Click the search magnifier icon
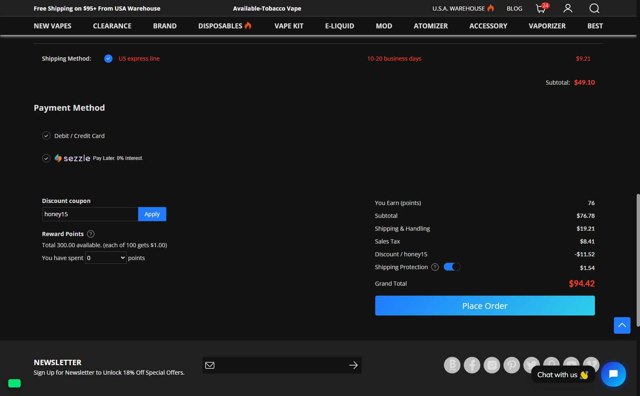 tap(594, 8)
